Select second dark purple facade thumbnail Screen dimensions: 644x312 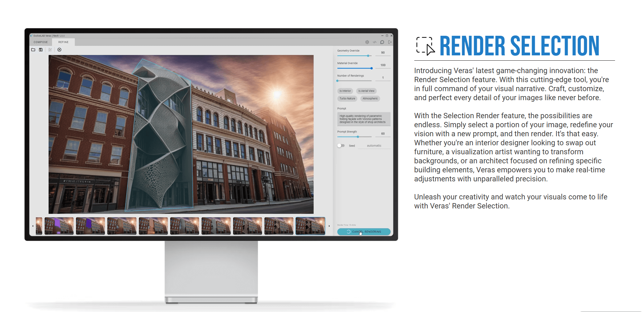91,226
